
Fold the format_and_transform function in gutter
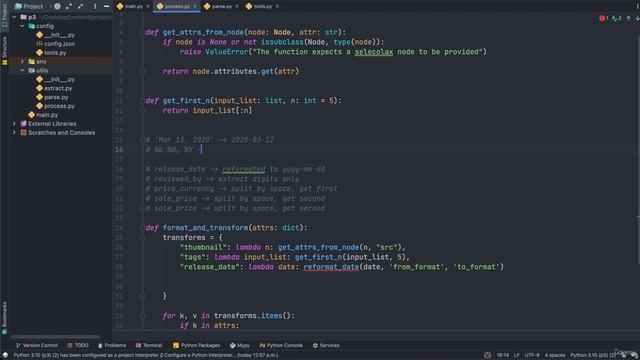coord(142,228)
